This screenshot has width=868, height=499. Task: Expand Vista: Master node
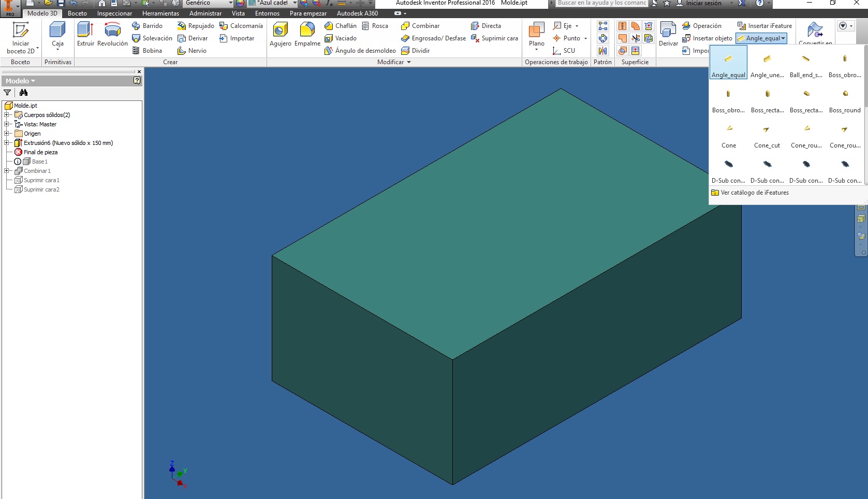pyautogui.click(x=7, y=124)
